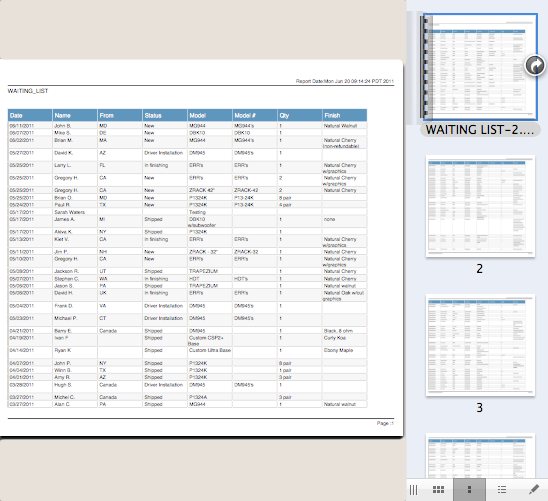Click the name Michael P.
The image size is (548, 501).
pos(65,318)
